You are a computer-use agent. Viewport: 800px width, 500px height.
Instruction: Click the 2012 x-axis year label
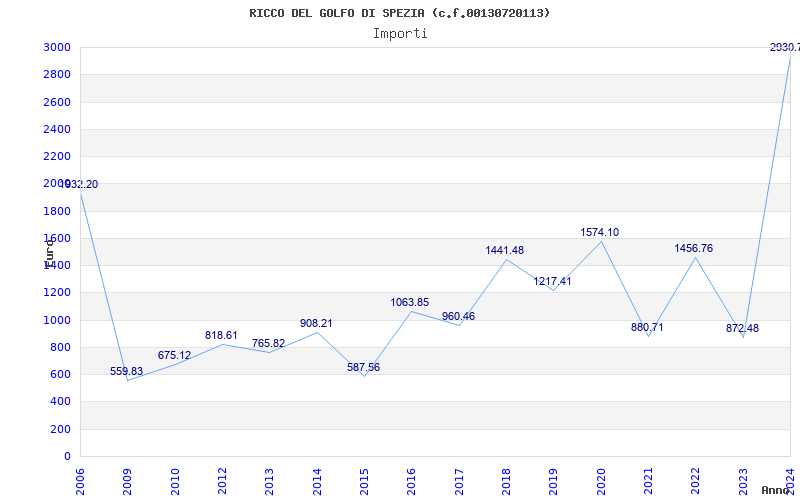point(222,482)
